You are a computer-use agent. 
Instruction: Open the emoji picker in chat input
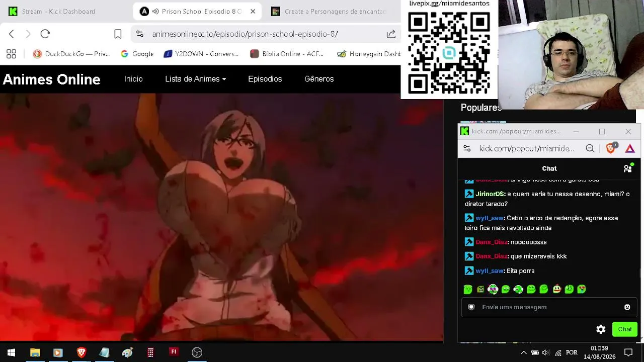coord(627,307)
